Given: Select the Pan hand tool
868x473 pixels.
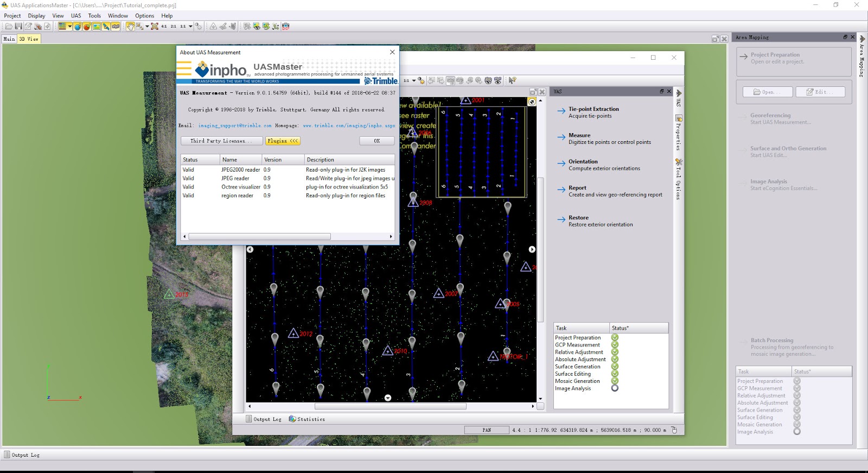Looking at the screenshot, I should point(130,26).
